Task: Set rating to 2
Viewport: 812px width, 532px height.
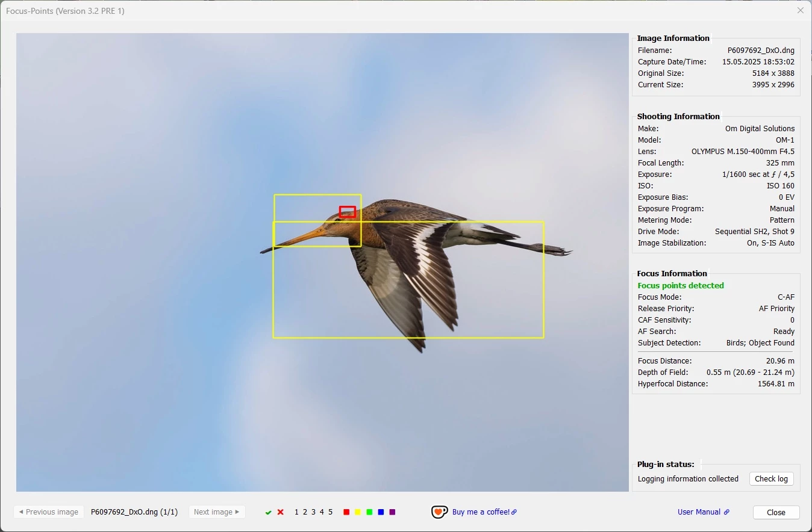Action: [305, 512]
